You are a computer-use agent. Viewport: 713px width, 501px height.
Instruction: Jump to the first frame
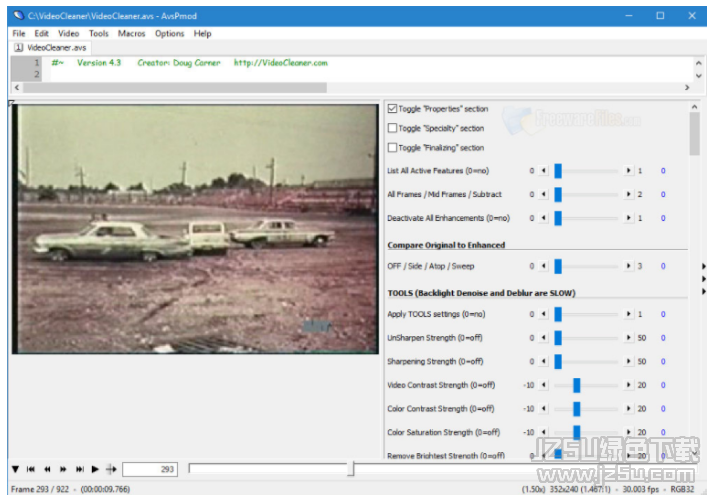point(31,469)
